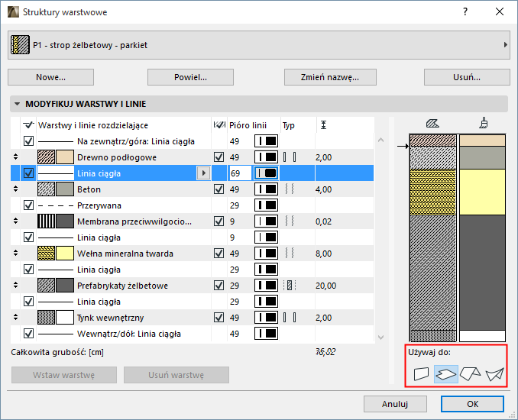Select the Prefabrykaty żelbetowe layer name
This screenshot has height=420, width=518.
coord(122,286)
